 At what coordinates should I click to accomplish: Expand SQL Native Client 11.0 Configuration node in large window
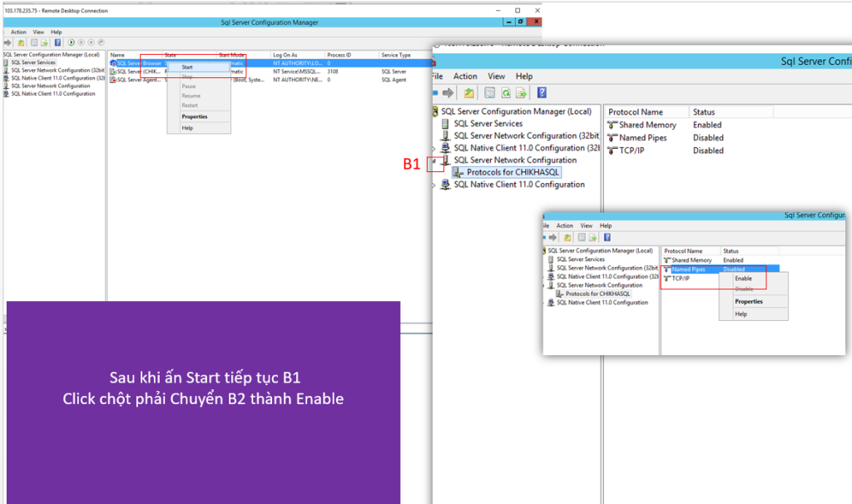433,185
